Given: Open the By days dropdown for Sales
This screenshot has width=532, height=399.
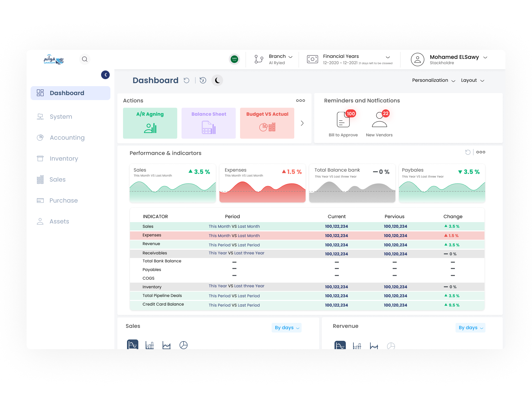Looking at the screenshot, I should coord(286,328).
